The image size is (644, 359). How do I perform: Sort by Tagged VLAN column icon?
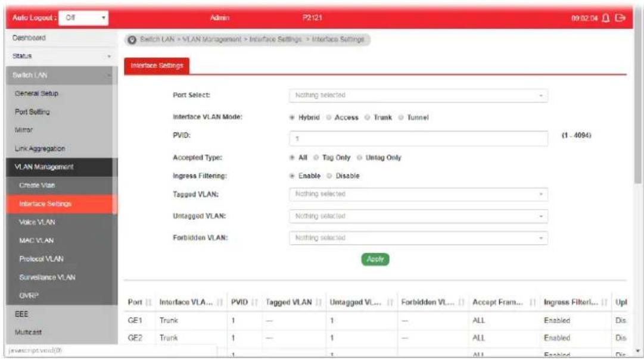tap(319, 302)
